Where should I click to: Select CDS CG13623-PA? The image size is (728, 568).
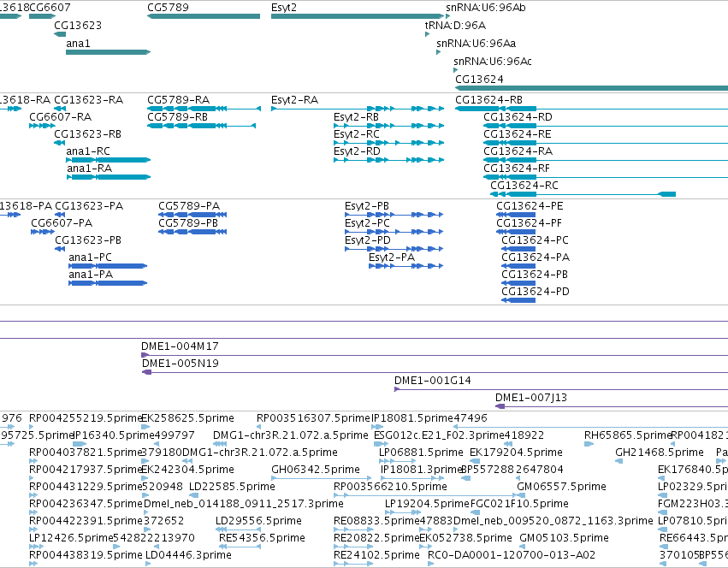(x=89, y=206)
